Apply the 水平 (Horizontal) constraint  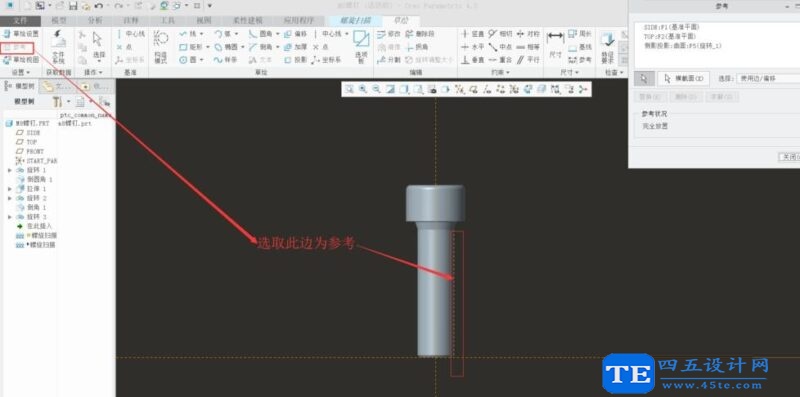coord(473,47)
